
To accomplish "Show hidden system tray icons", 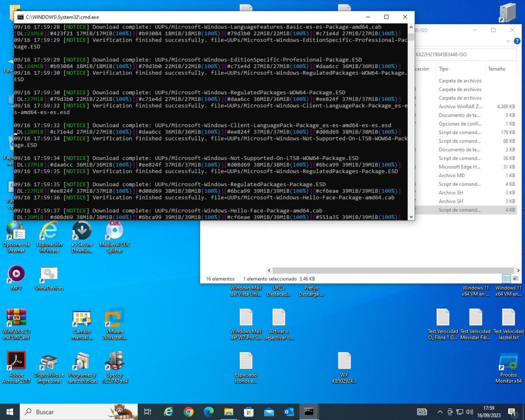I will click(x=440, y=412).
